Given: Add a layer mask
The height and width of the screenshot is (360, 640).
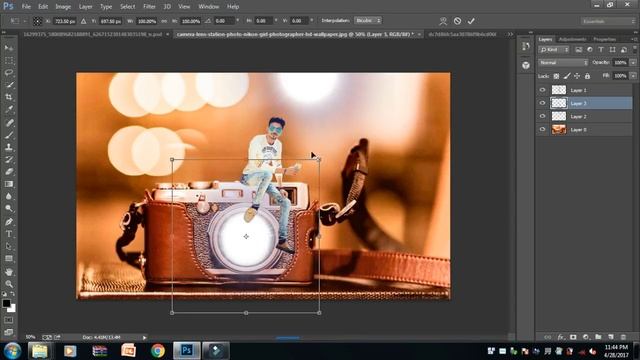Looking at the screenshot, I should coord(573,337).
